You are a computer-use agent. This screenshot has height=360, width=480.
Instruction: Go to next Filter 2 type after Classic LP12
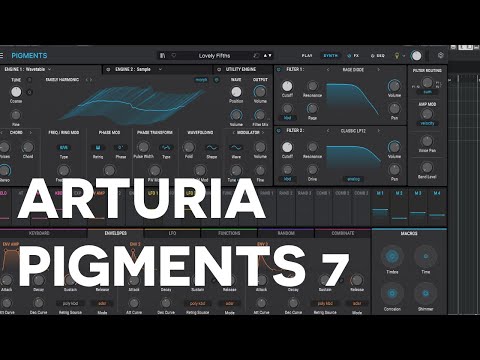[378, 131]
